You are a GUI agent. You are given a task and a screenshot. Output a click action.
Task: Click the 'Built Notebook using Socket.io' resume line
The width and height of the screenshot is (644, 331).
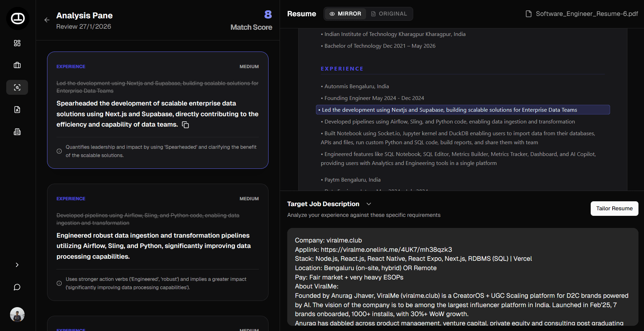coord(458,138)
